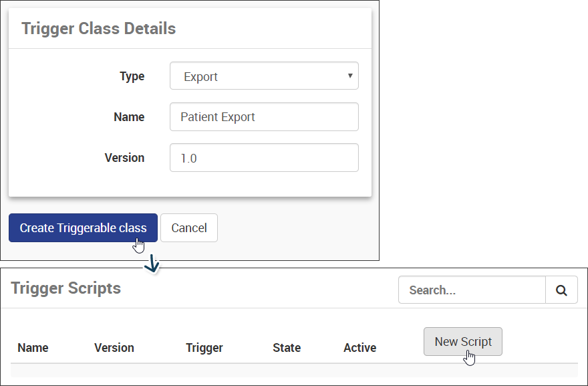Click the State column header
Screen dimensions: 588x386
(x=287, y=348)
